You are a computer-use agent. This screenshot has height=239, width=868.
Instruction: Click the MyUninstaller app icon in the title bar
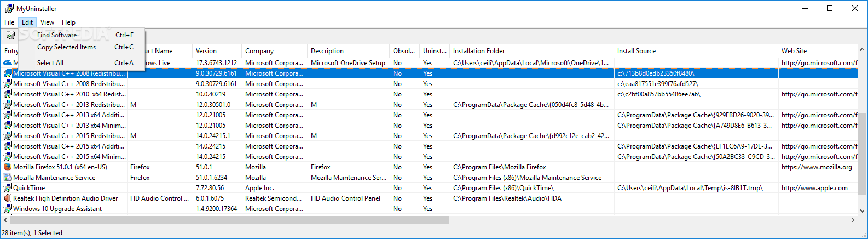(x=9, y=9)
